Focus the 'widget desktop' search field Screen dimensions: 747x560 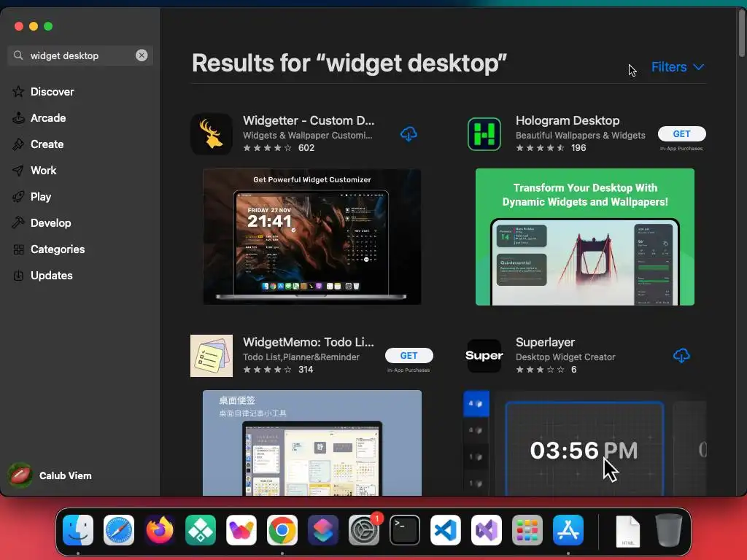click(x=80, y=55)
